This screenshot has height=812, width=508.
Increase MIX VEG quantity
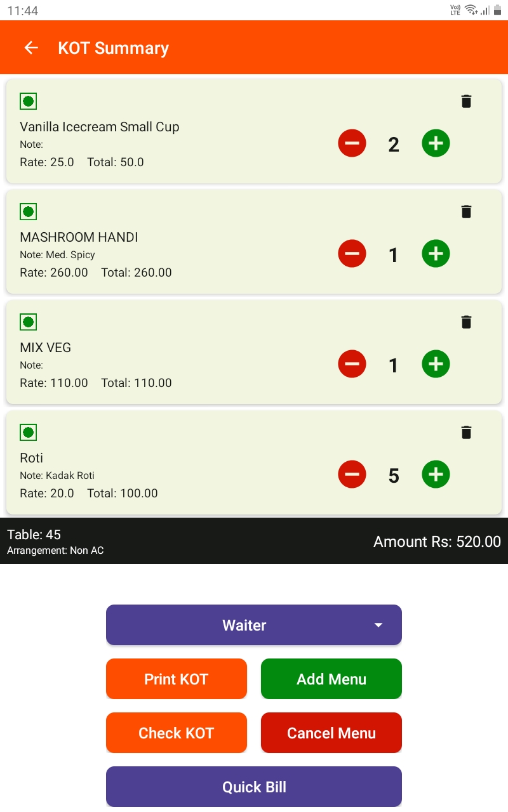click(436, 364)
